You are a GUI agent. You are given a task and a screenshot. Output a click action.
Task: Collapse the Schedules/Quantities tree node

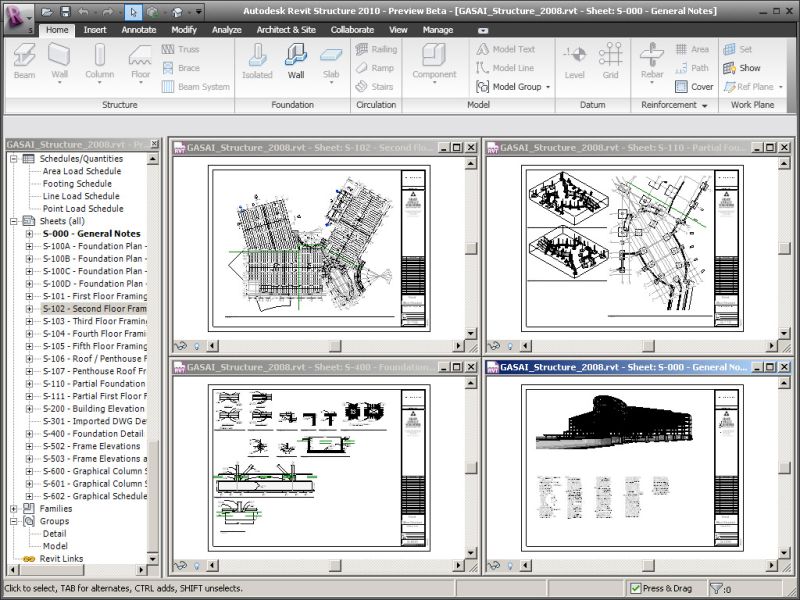pos(14,159)
